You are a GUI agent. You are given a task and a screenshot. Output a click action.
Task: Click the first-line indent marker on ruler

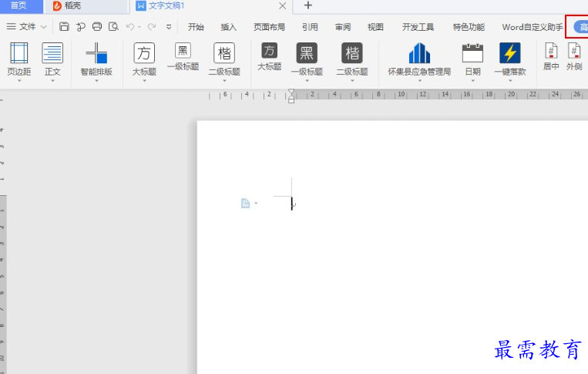point(291,93)
